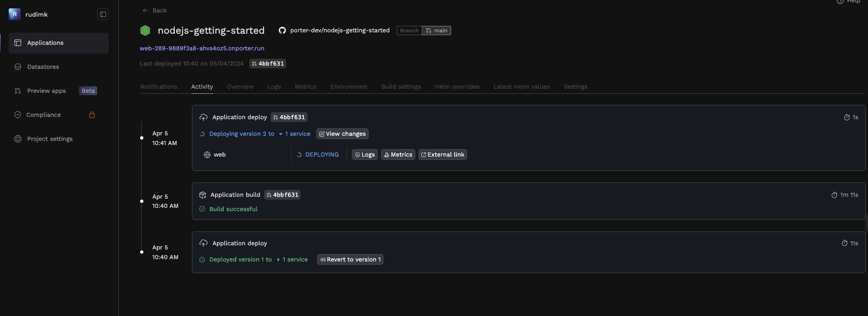The width and height of the screenshot is (868, 316).
Task: Click the cloud upload icon on deploying card
Action: coord(203,117)
